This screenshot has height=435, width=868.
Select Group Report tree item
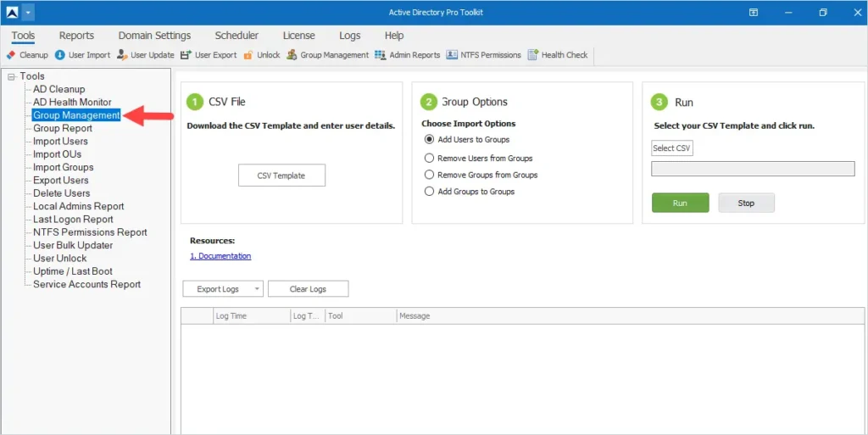63,128
